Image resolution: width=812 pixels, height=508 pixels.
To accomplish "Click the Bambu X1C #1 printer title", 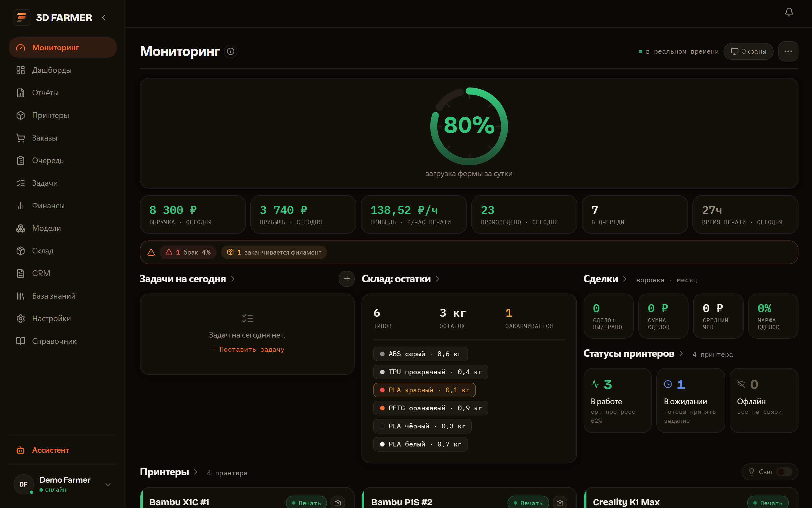I will (179, 502).
